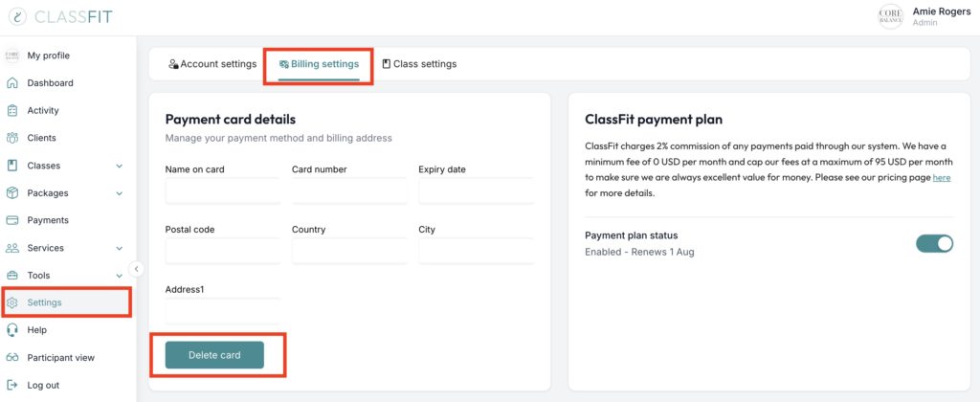Click the Participant view glasses icon
Image resolution: width=980 pixels, height=402 pixels.
pos(11,358)
